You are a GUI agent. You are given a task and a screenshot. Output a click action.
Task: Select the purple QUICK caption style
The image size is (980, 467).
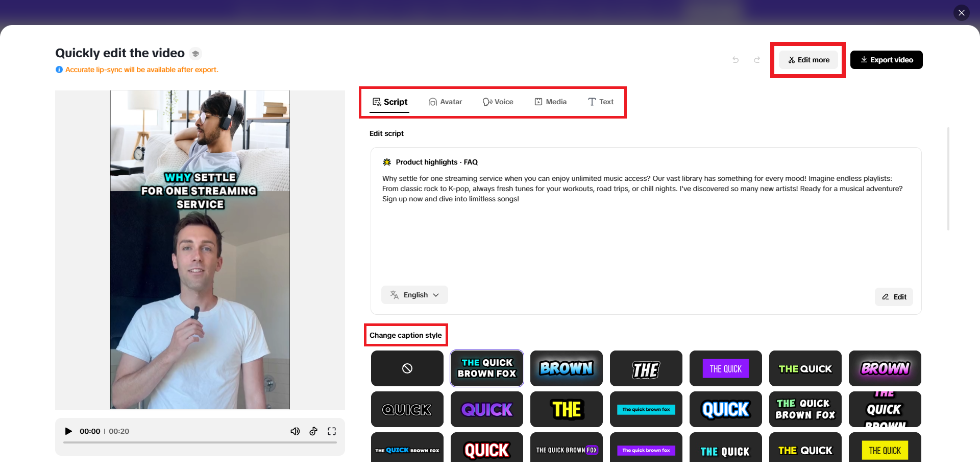click(x=486, y=409)
